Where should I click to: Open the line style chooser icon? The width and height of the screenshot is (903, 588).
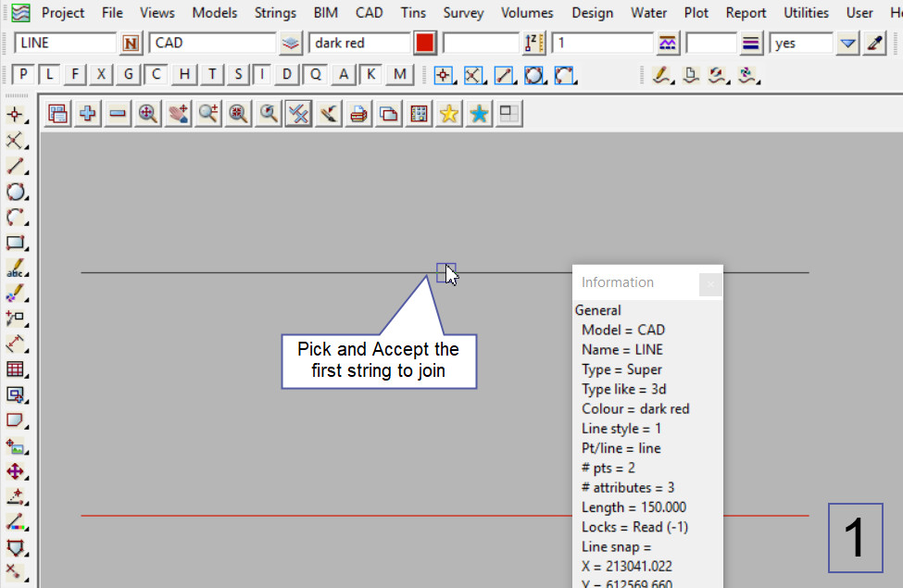pos(751,44)
